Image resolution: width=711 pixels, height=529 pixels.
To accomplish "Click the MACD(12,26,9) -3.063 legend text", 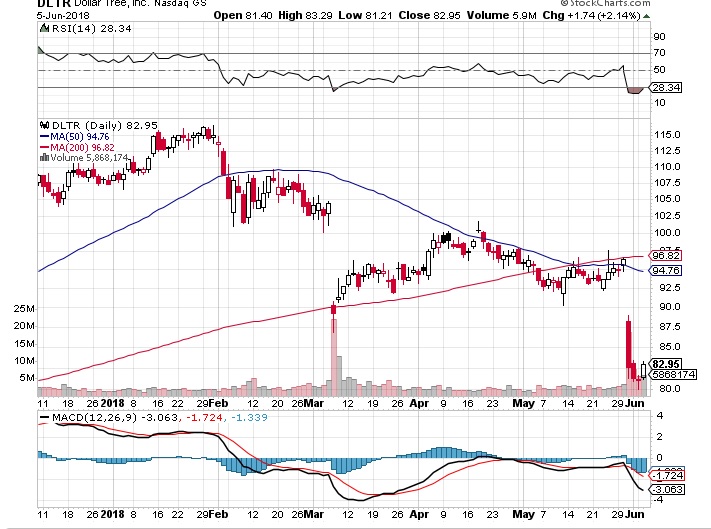I will 115,417.
